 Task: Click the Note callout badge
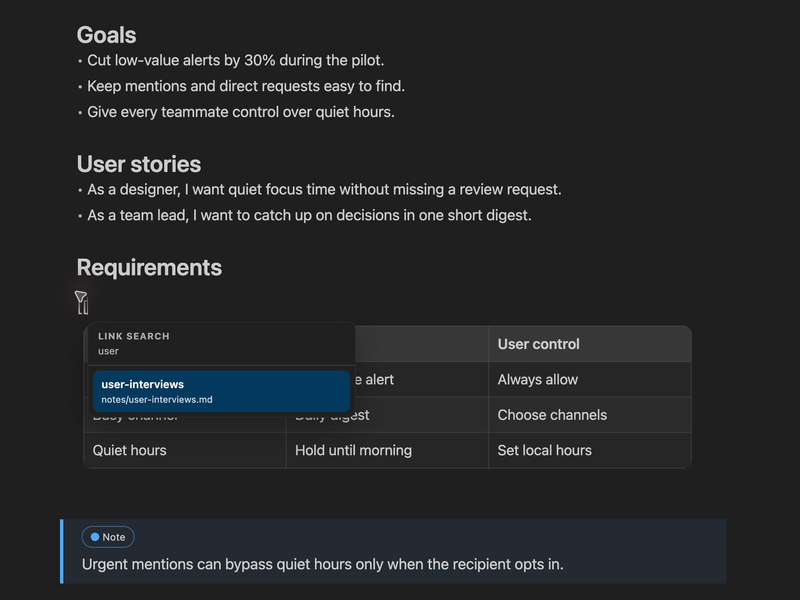click(108, 537)
